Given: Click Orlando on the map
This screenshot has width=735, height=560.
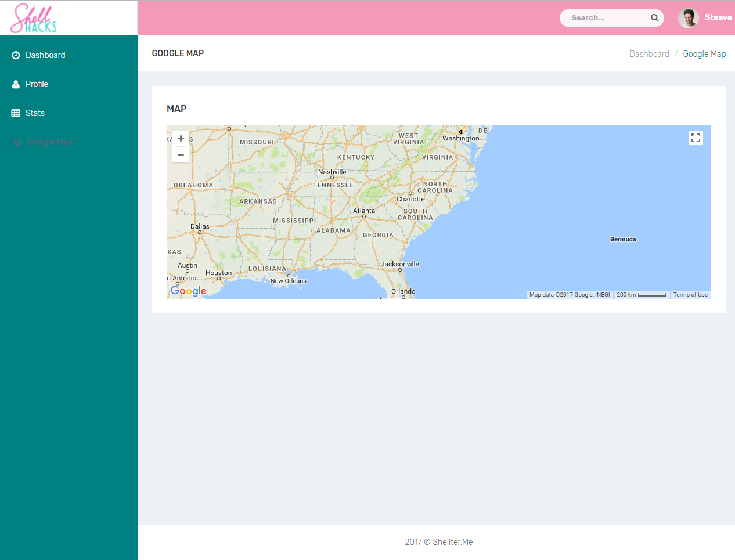Looking at the screenshot, I should coord(403,291).
